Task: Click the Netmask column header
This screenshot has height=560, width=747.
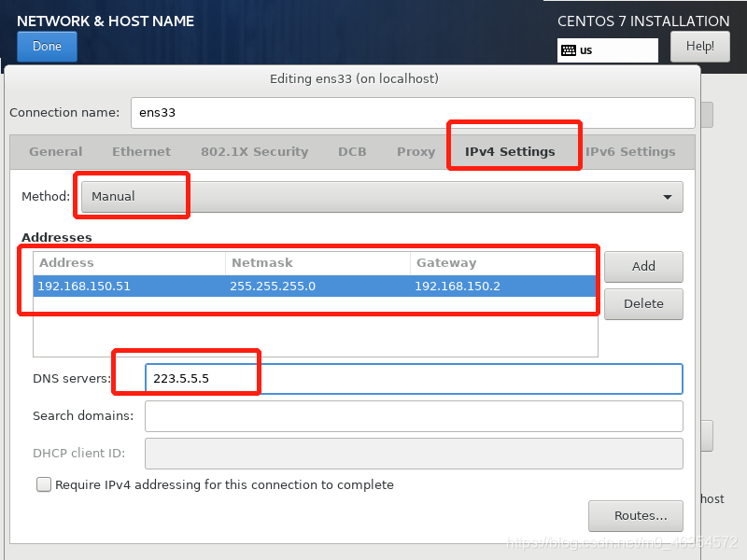Action: [317, 263]
